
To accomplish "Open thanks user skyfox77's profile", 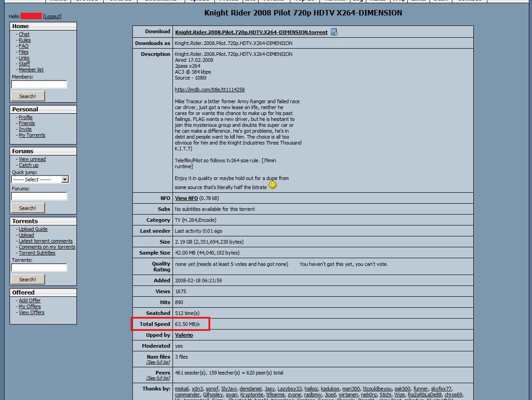I will (x=441, y=389).
